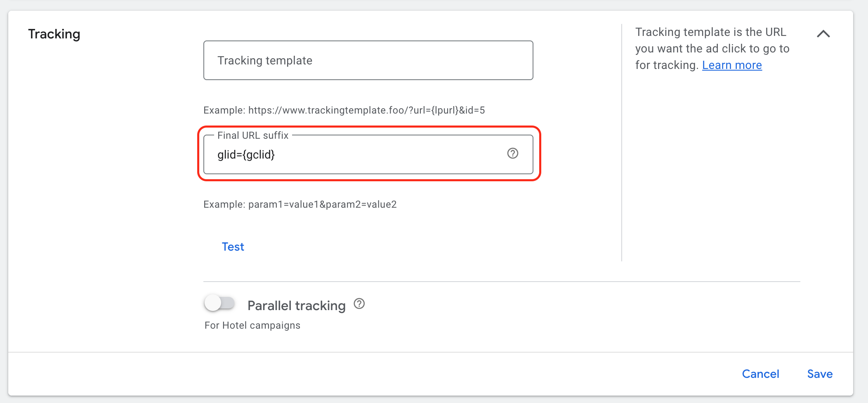Click the 'Final URL suffix' floating label

coord(253,135)
